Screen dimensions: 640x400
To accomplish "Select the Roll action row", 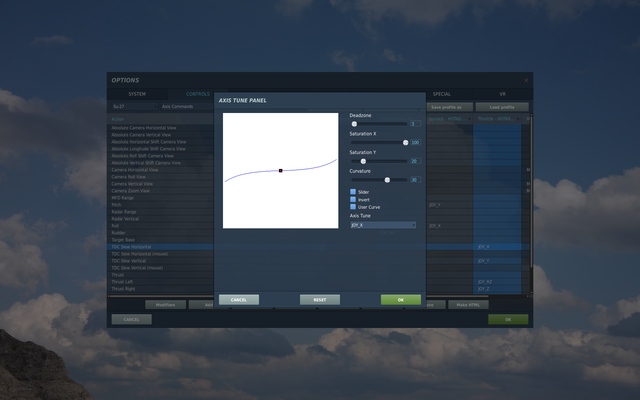I will [x=160, y=225].
